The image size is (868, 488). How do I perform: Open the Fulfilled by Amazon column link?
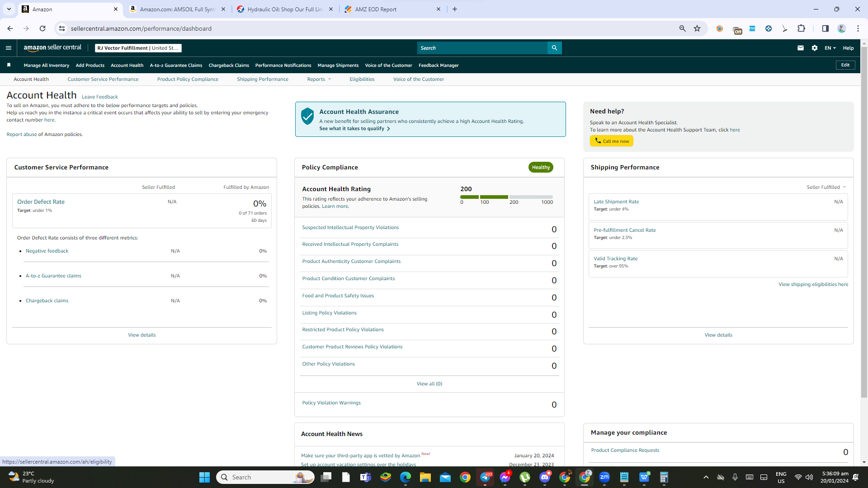(246, 187)
